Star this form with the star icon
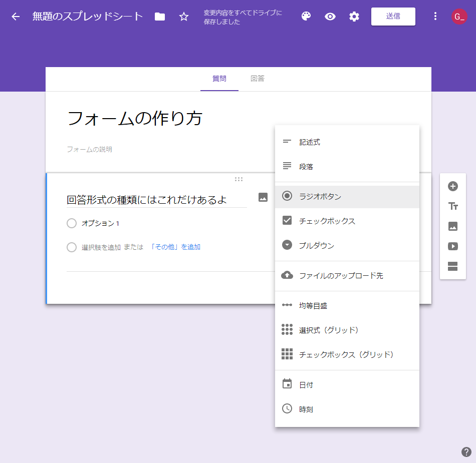 click(x=184, y=17)
